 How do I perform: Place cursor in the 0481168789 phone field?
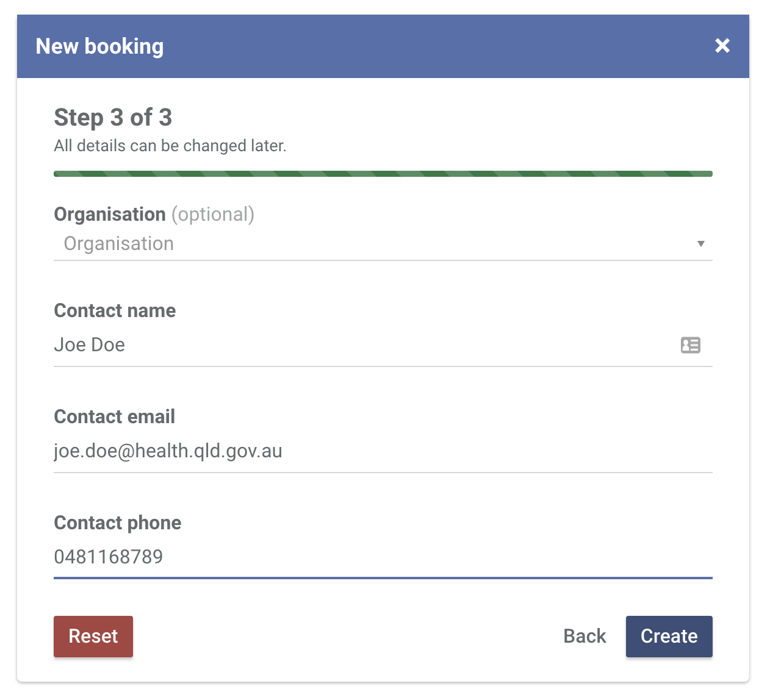pyautogui.click(x=383, y=557)
